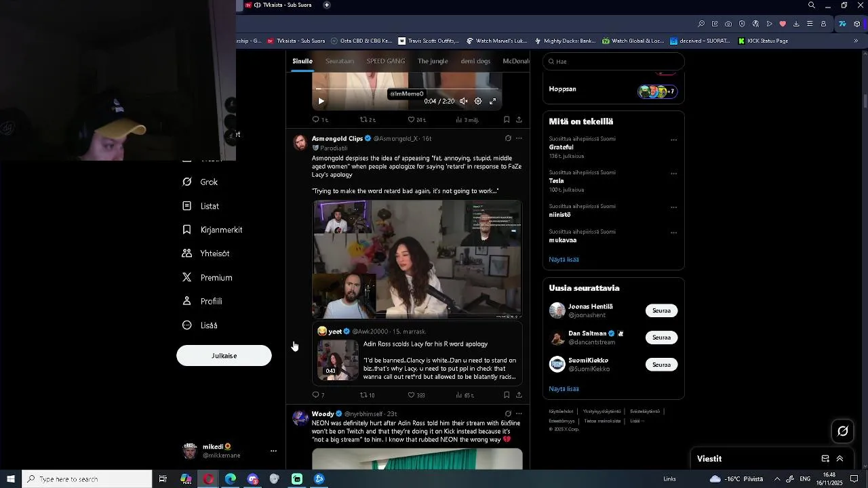Expand the Viestit messages drawer
The height and width of the screenshot is (488, 868).
(840, 459)
